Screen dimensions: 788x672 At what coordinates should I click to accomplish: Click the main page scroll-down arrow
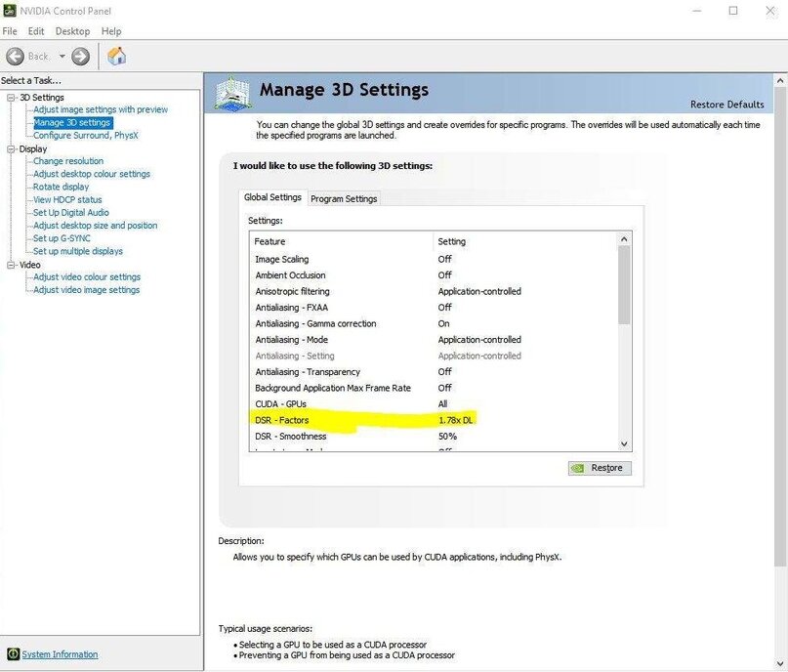tap(780, 663)
